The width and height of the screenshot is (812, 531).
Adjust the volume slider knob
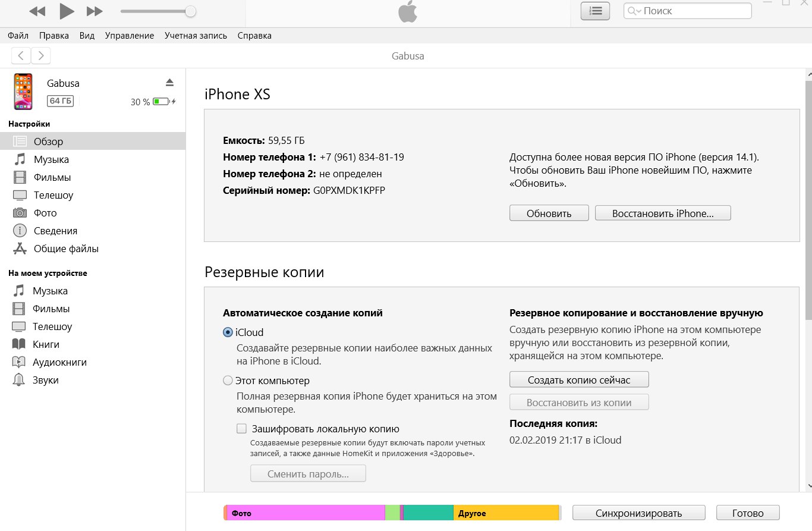point(190,11)
